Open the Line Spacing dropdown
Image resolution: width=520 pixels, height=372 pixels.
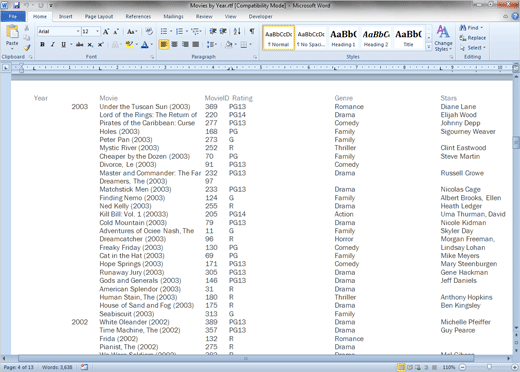click(x=211, y=44)
